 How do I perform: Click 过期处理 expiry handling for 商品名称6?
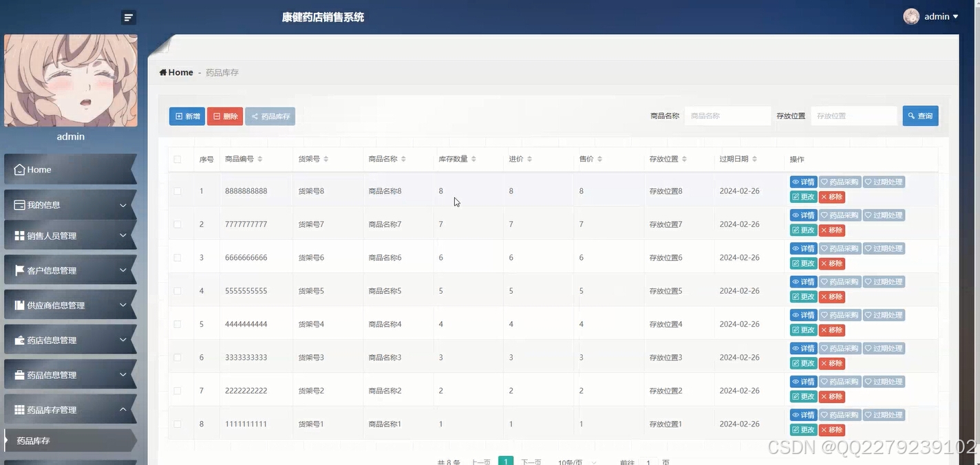point(884,248)
